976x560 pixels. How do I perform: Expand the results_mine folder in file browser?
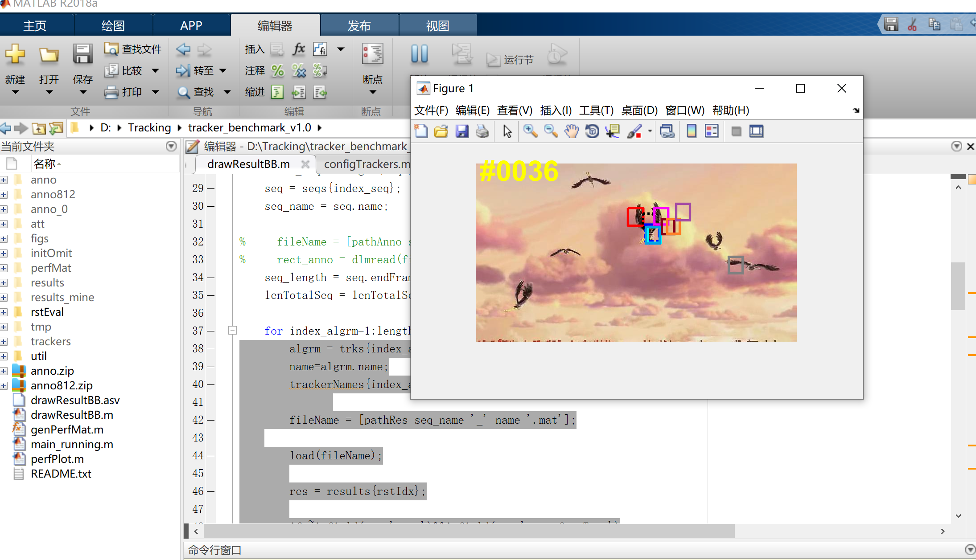pos(5,297)
